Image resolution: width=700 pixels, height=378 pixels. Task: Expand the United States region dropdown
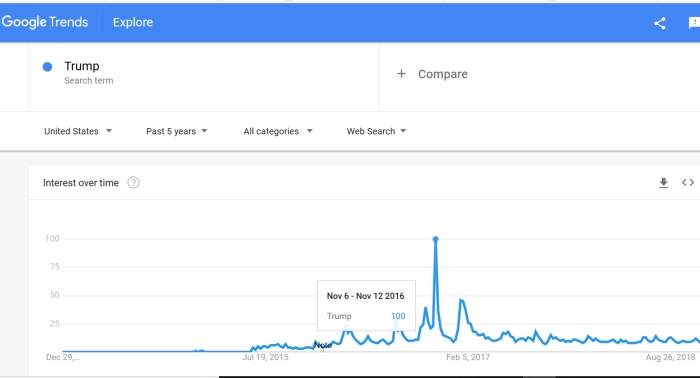point(78,131)
